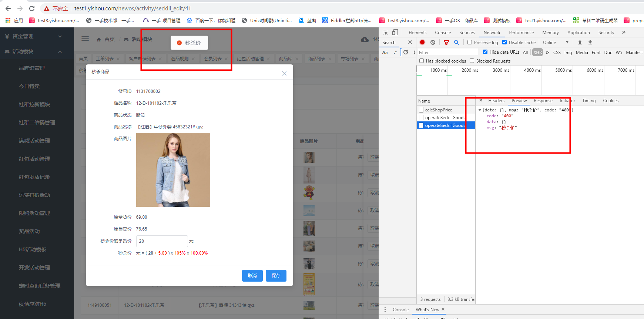The image size is (644, 319).
Task: Close the DevTools Search pane
Action: pos(410,42)
